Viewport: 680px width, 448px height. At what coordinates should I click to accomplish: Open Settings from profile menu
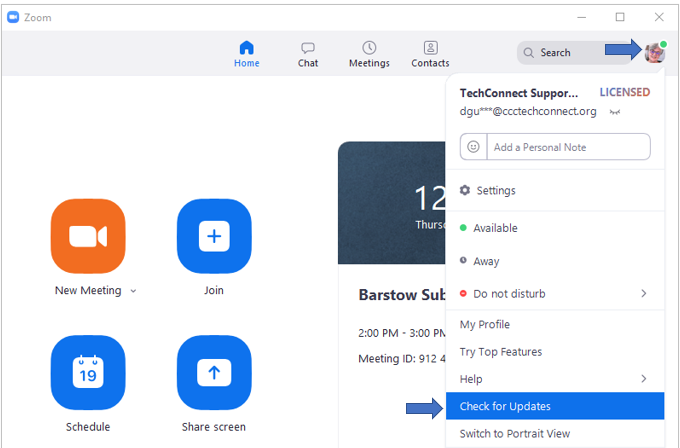point(555,190)
